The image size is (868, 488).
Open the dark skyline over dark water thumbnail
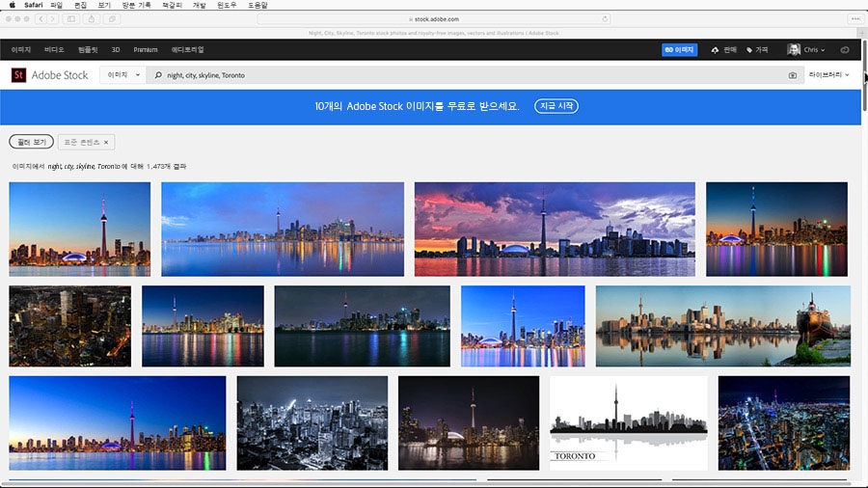pos(362,326)
